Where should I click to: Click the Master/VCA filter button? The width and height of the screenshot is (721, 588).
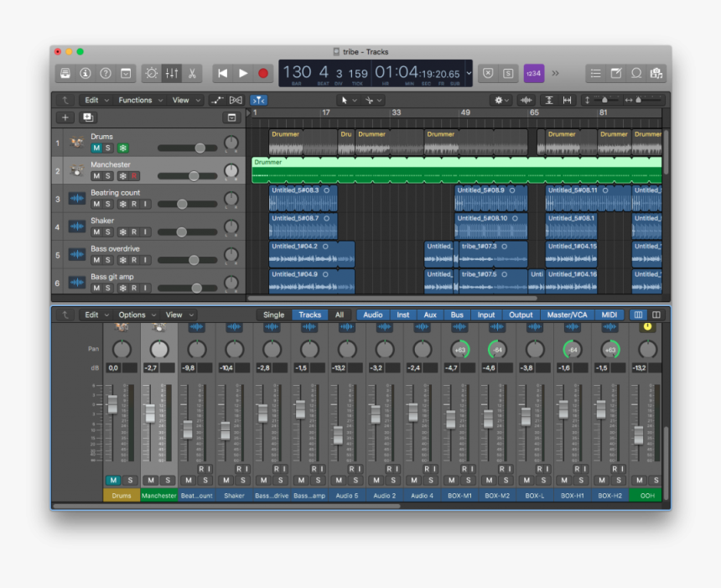567,315
